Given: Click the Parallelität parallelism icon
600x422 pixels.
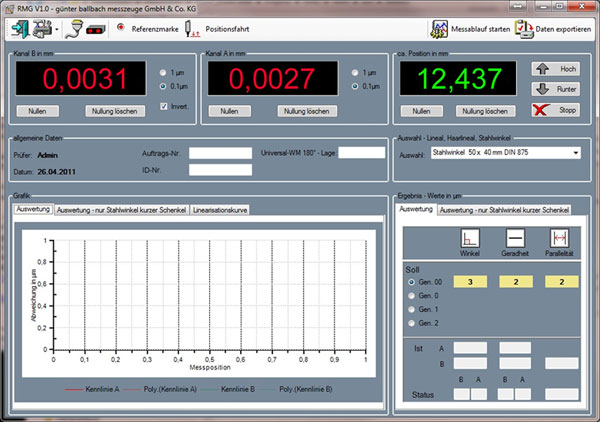Looking at the screenshot, I should pos(561,240).
